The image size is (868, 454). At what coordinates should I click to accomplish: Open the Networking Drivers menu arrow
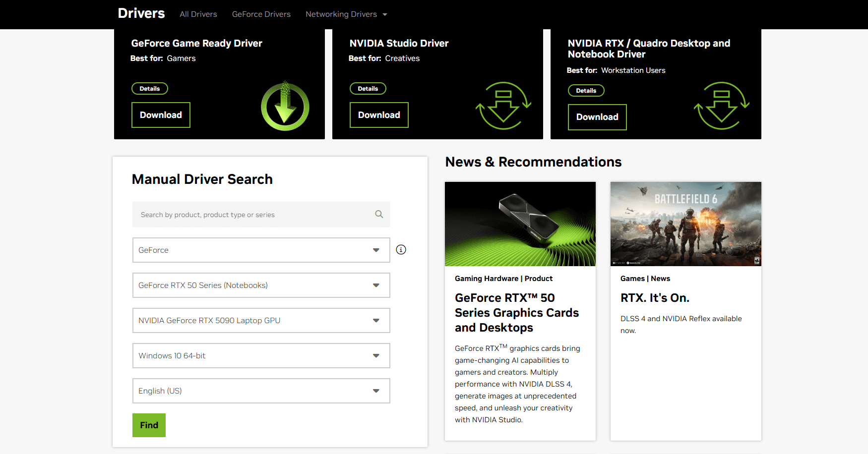(x=385, y=14)
